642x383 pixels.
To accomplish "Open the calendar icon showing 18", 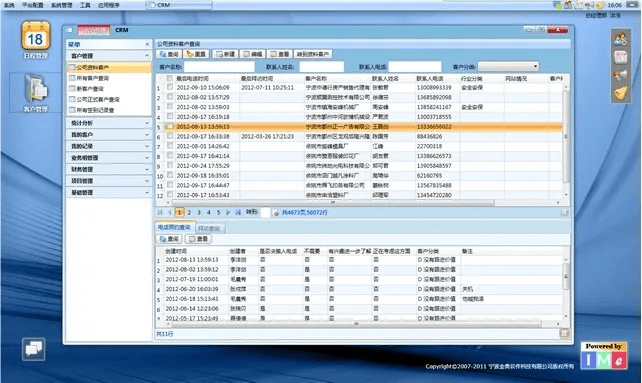I will click(x=36, y=36).
